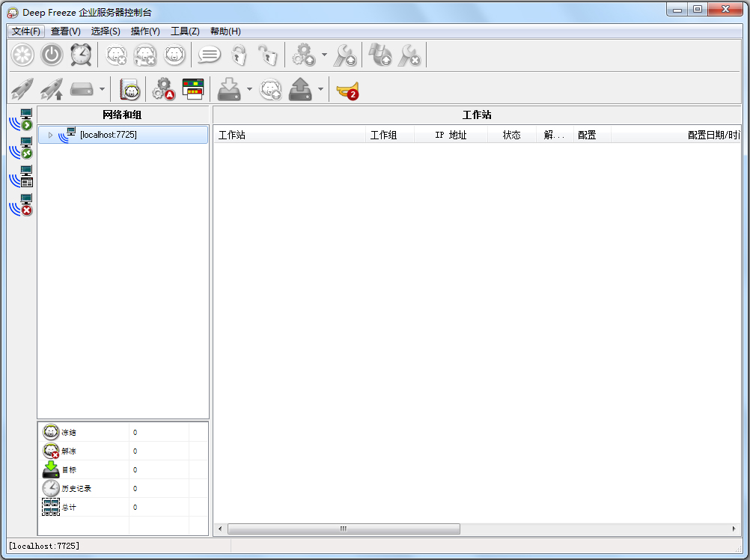Open the 操作(Y) menu
Screen dimensions: 750x560
pyautogui.click(x=145, y=31)
